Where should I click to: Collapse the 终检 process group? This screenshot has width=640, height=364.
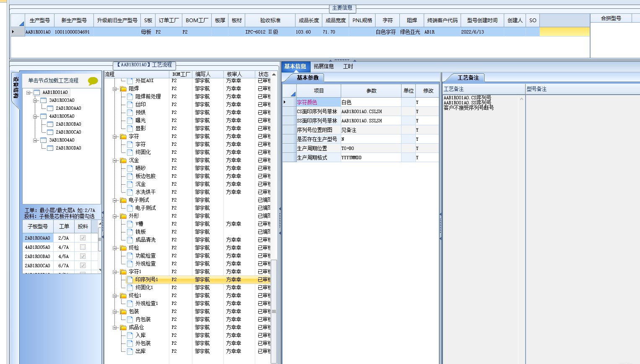click(x=115, y=248)
